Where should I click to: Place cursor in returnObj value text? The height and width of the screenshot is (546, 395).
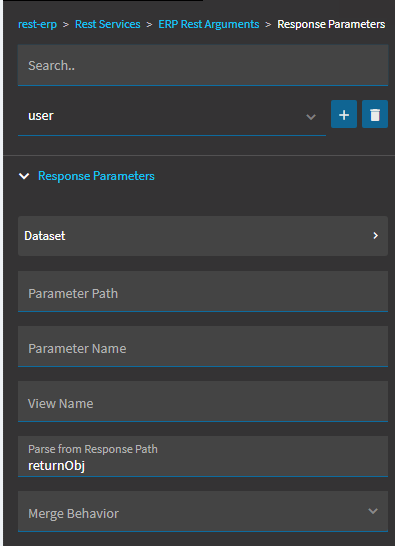coord(56,466)
